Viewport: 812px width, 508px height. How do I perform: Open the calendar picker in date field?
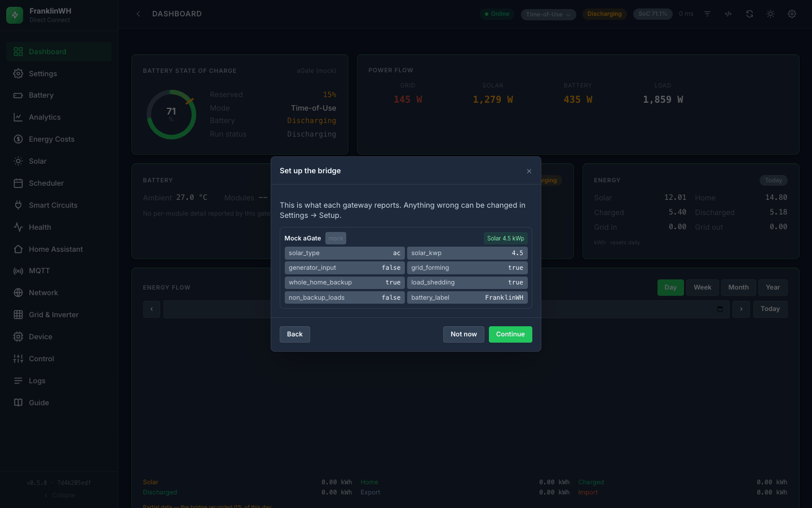720,309
